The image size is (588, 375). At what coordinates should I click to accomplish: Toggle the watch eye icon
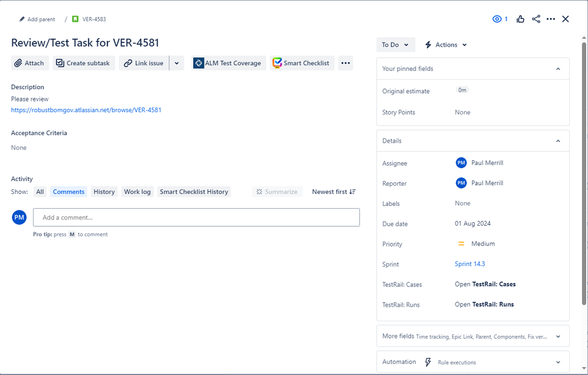(497, 19)
